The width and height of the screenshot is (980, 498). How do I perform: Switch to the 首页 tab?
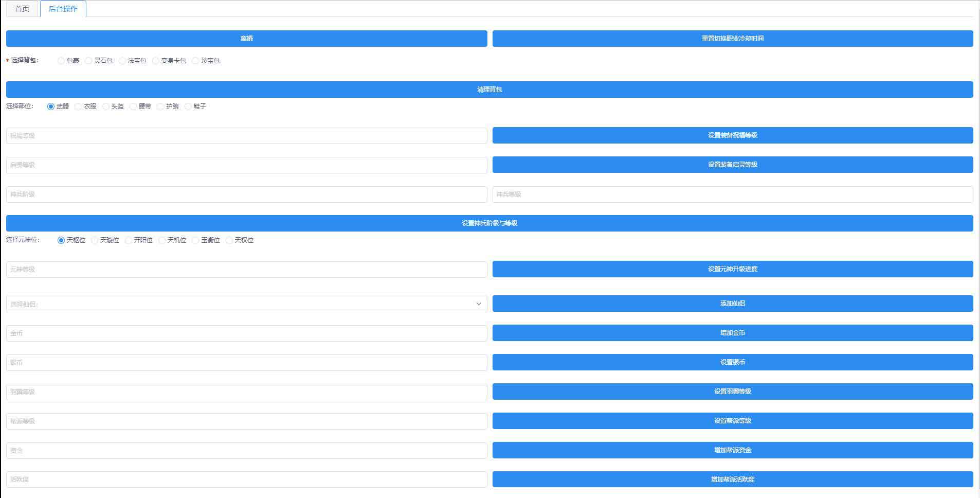[22, 9]
